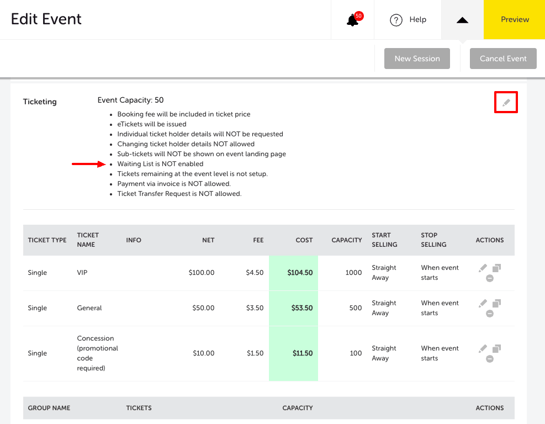This screenshot has width=545, height=424.
Task: Edit the VIP ticket with pencil icon
Action: point(483,268)
